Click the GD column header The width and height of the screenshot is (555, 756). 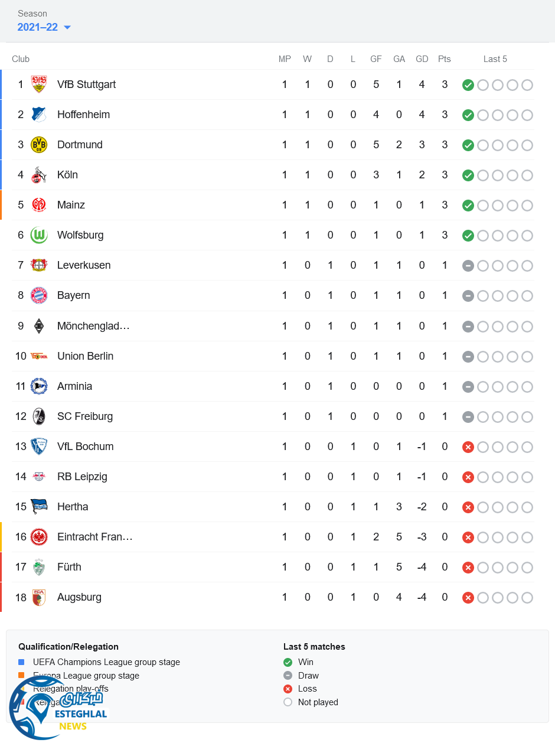(x=422, y=59)
